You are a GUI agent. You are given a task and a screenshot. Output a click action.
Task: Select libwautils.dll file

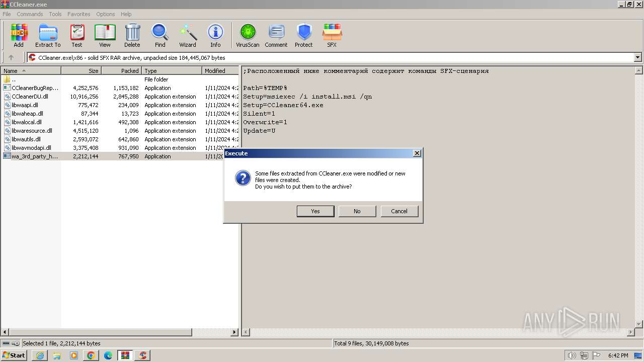pos(120,139)
